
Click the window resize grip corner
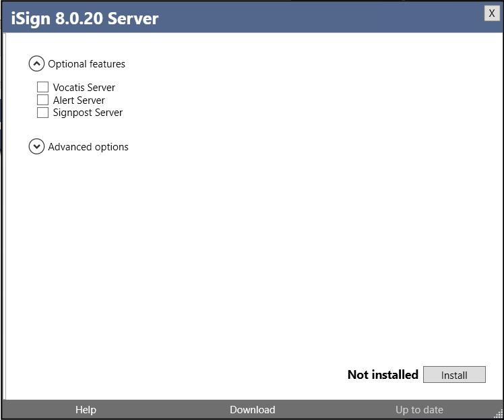499,415
